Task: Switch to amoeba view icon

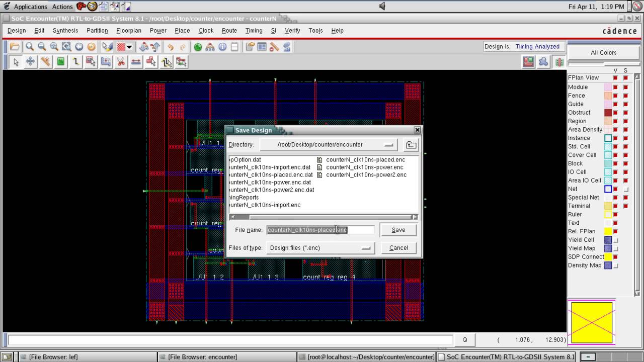Action: [x=543, y=62]
